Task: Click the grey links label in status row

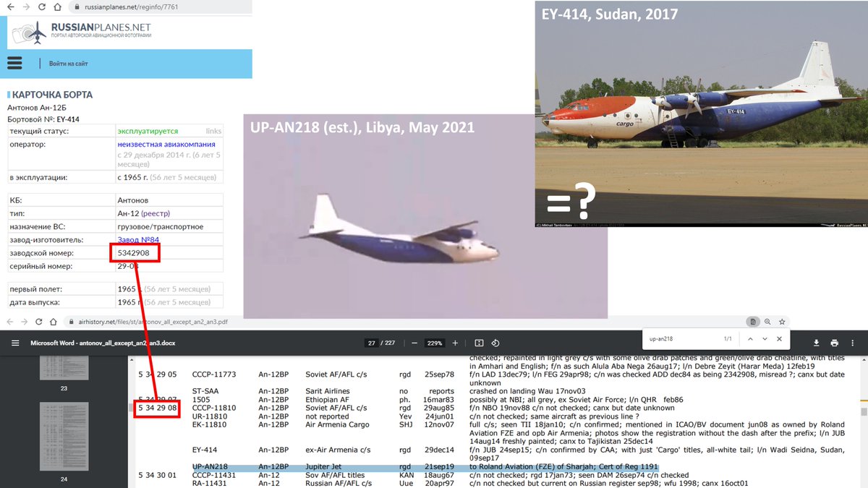Action: [x=213, y=131]
